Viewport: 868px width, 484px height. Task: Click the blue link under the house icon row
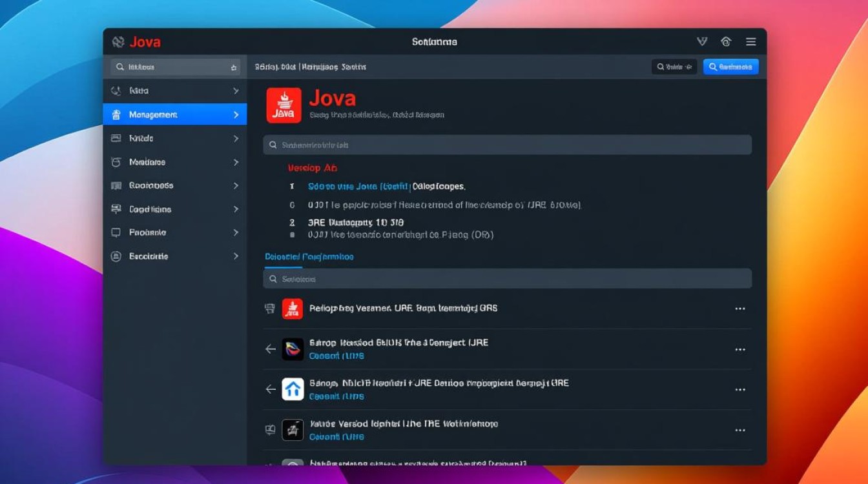coord(336,396)
